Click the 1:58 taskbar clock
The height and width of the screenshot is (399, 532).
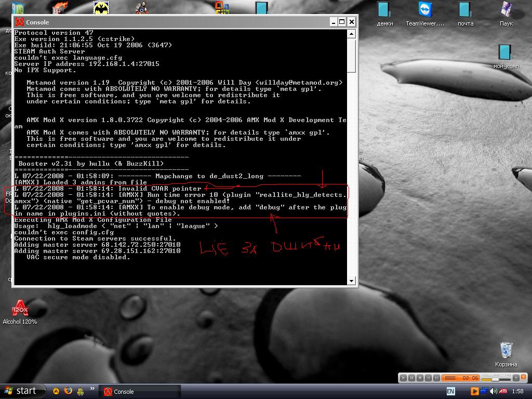point(518,391)
